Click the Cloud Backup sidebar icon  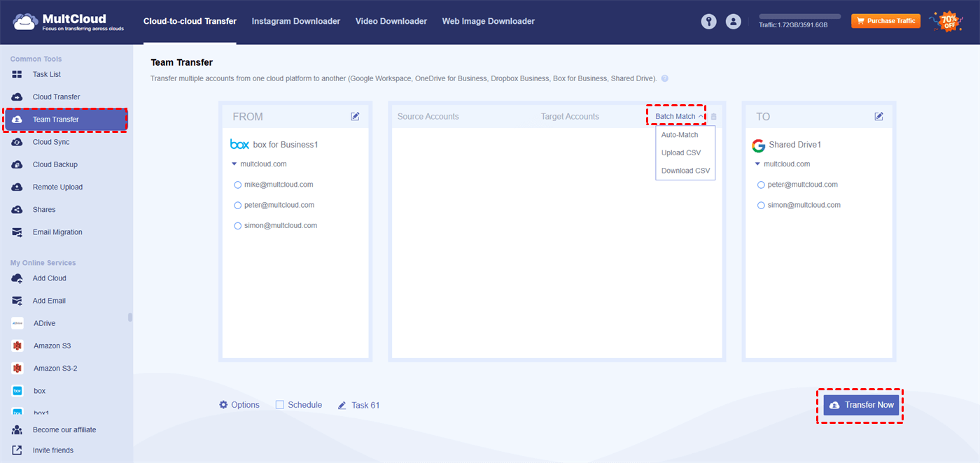tap(17, 164)
